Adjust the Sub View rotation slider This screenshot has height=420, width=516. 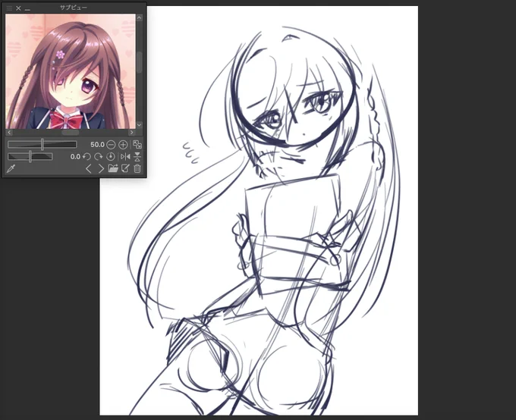30,157
